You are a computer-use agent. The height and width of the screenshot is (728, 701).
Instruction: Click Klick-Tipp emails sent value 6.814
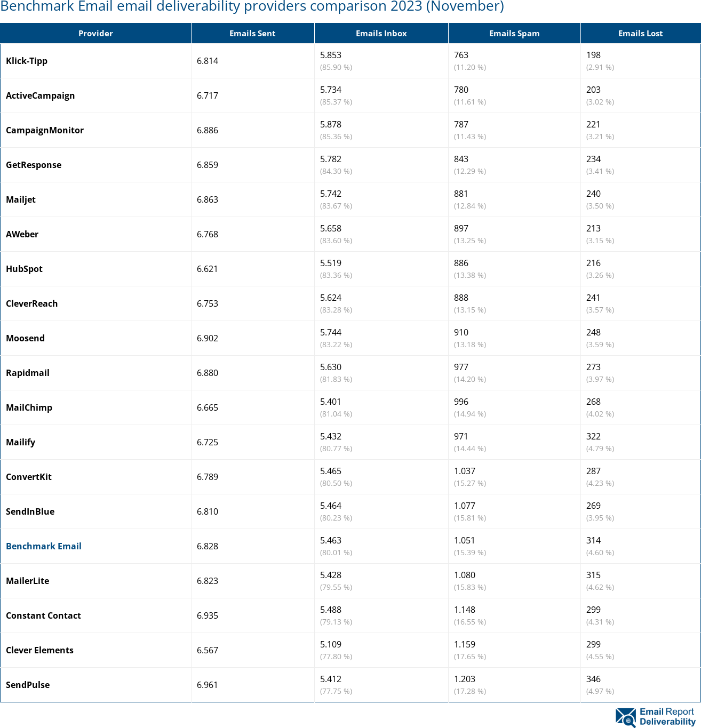[208, 61]
